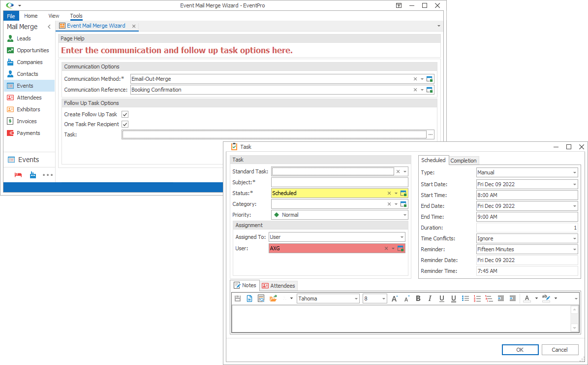Viewport: 588px width, 365px height.
Task: Pick the text highlight color swatch
Action: click(546, 299)
